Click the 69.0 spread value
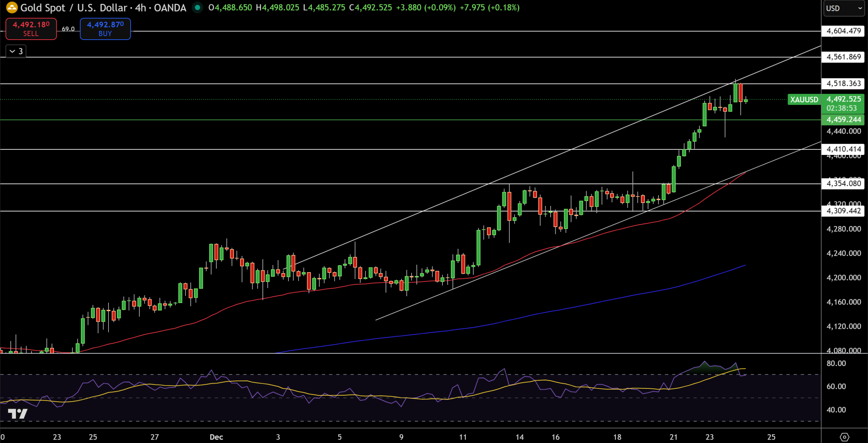This screenshot has height=443, width=868. 68,29
